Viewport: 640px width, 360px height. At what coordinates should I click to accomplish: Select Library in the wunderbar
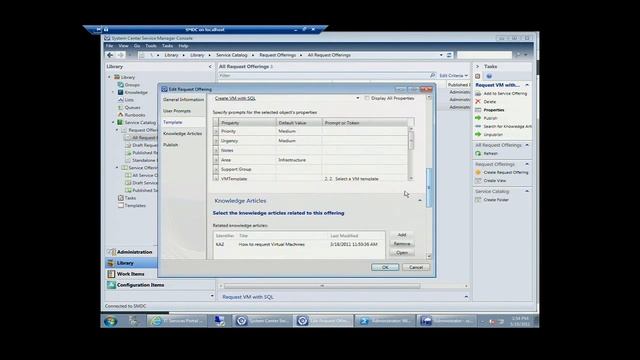pyautogui.click(x=131, y=263)
